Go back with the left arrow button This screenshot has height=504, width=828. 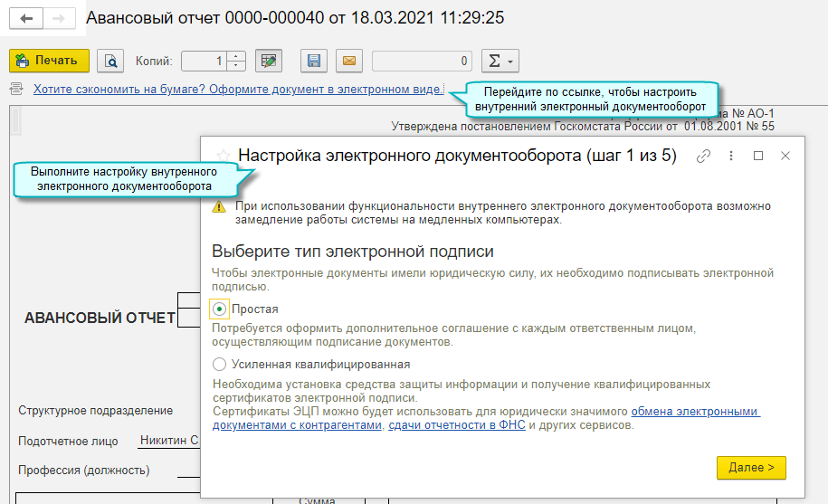(26, 19)
